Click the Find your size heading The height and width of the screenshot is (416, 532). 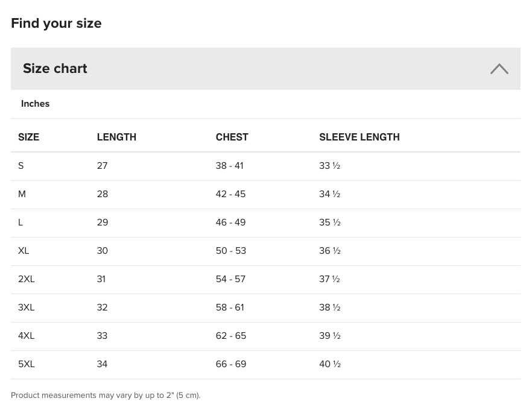56,23
